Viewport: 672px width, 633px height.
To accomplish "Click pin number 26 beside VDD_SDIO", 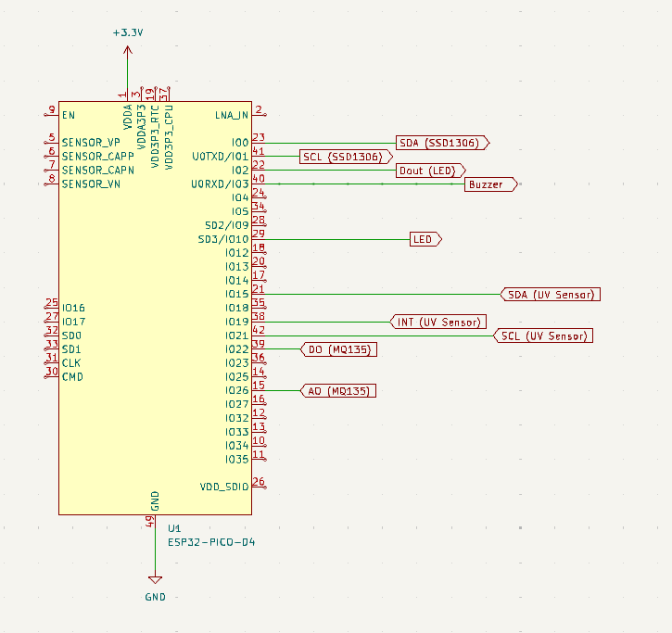I will point(259,482).
